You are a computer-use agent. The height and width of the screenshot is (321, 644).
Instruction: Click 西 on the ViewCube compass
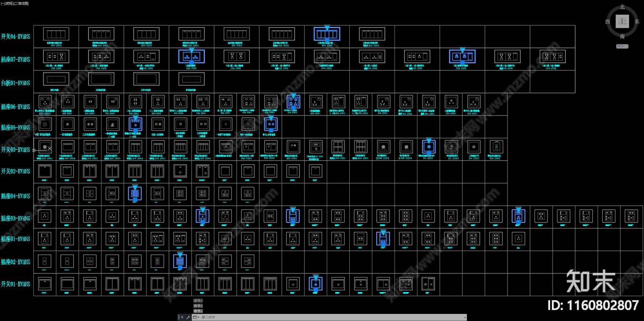(608, 22)
